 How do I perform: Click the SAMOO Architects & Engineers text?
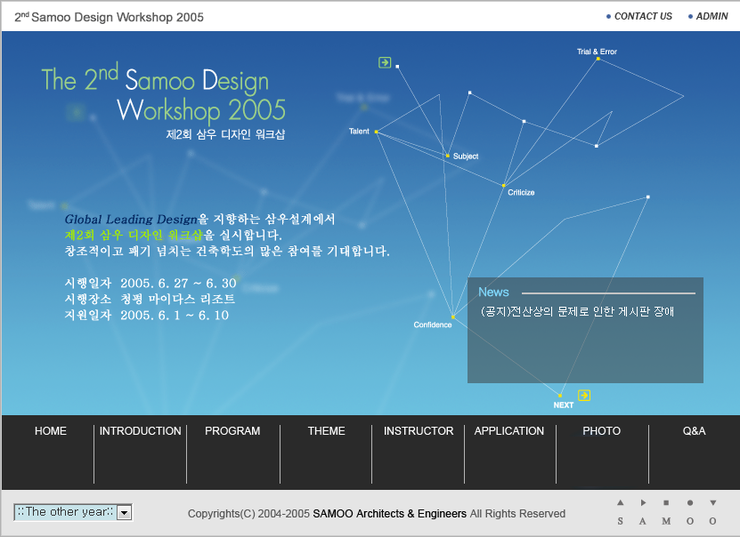389,513
